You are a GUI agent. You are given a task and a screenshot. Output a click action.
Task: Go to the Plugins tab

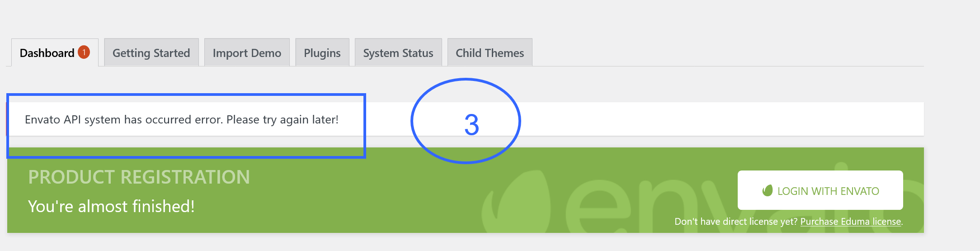tap(322, 53)
